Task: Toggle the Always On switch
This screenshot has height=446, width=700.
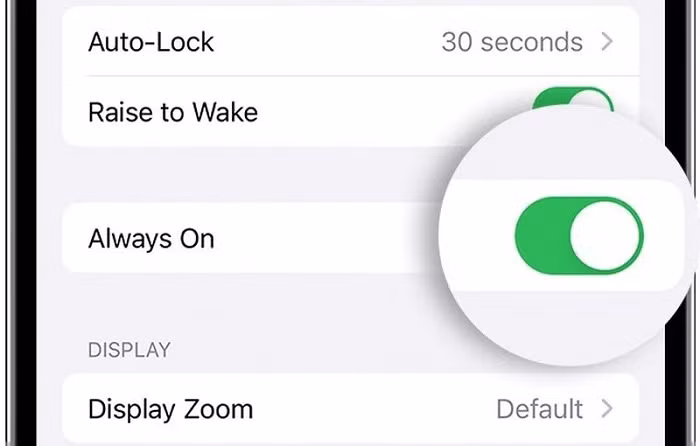Action: [579, 237]
